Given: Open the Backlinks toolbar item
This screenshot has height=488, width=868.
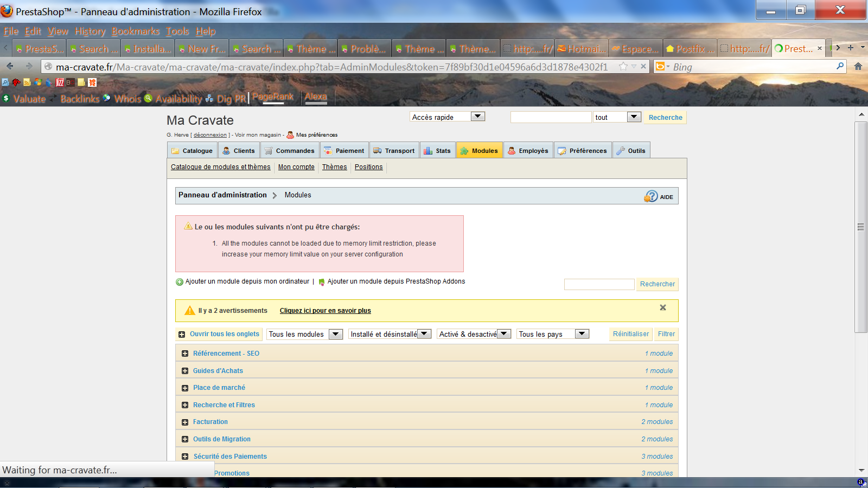Looking at the screenshot, I should [75, 99].
